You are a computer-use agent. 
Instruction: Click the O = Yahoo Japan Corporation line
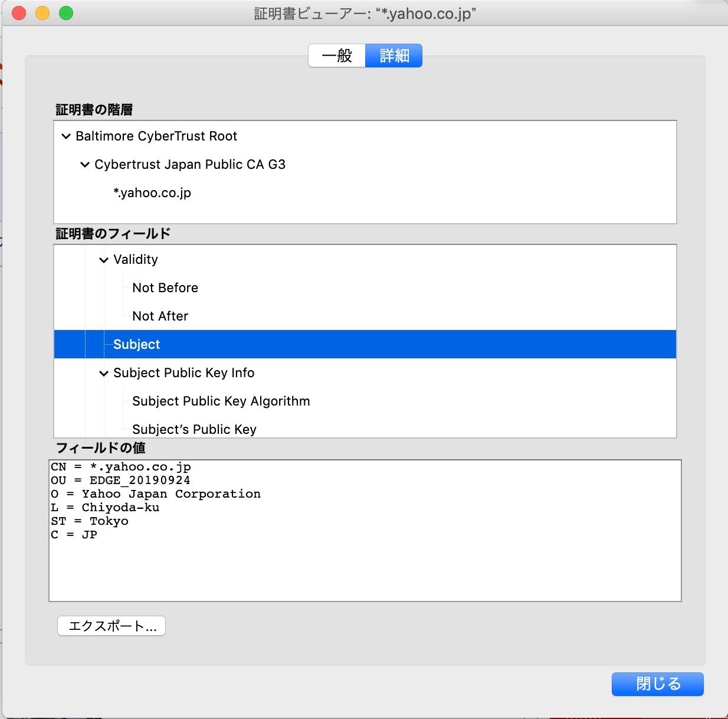point(156,494)
